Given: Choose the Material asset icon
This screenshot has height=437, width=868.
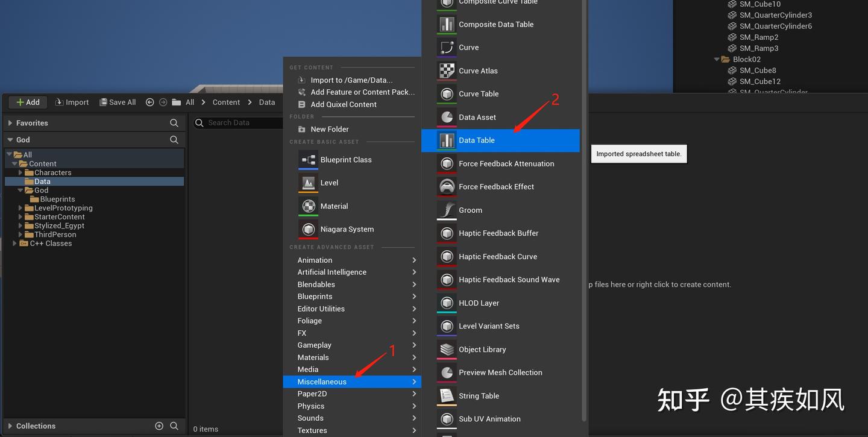Looking at the screenshot, I should pos(308,206).
